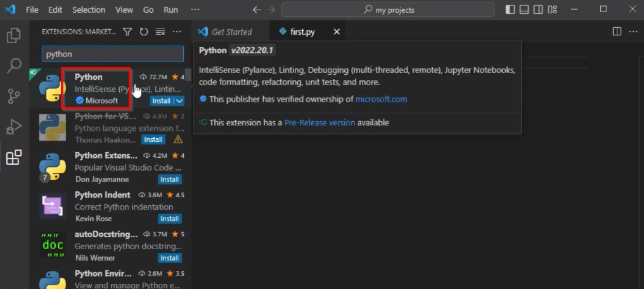
Task: Open extensions view more actions ellipsis
Action: tap(177, 32)
